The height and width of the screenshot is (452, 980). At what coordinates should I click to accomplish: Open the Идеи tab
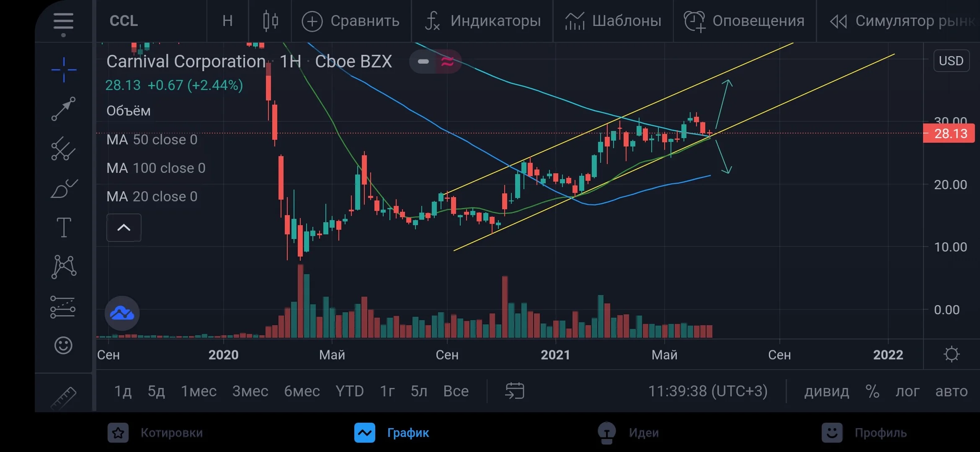point(628,433)
